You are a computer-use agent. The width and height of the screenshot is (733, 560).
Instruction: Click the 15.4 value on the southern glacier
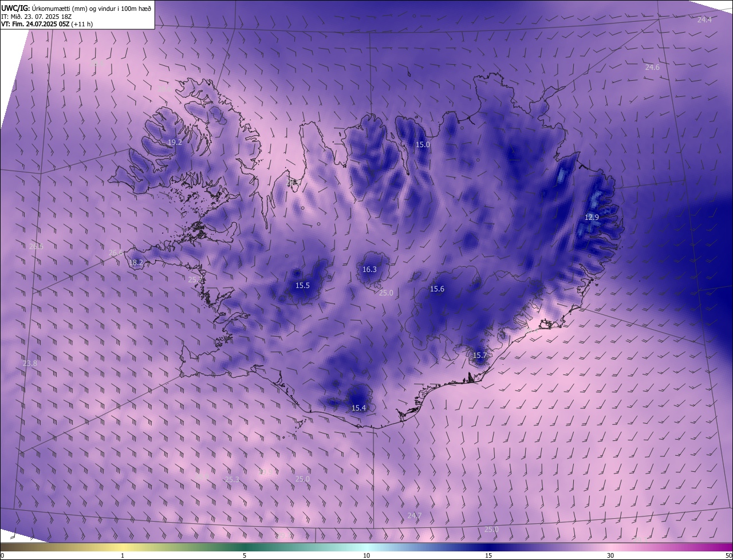pos(358,408)
